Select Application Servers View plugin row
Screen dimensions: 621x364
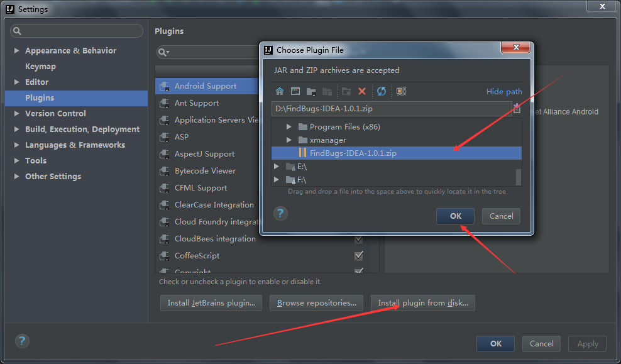tap(207, 120)
